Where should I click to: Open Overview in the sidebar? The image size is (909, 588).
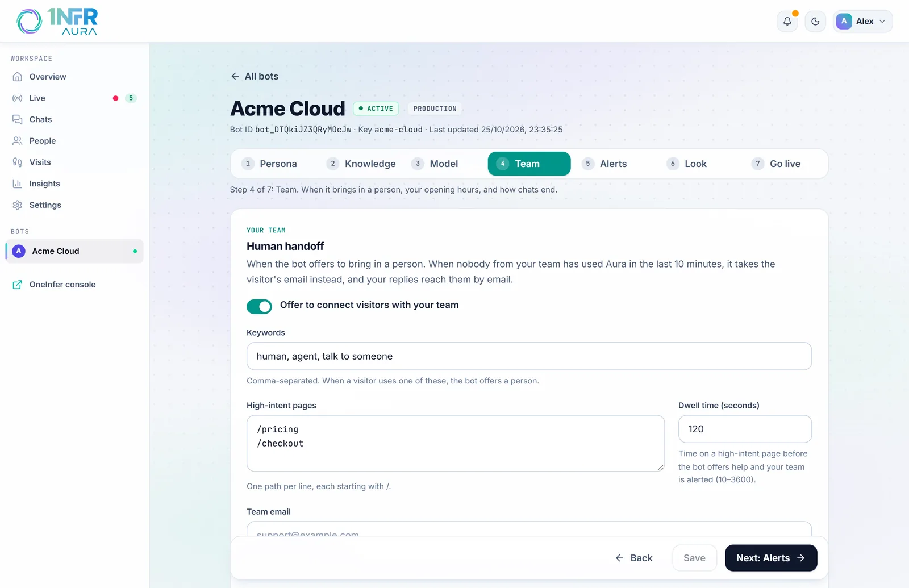[74, 77]
